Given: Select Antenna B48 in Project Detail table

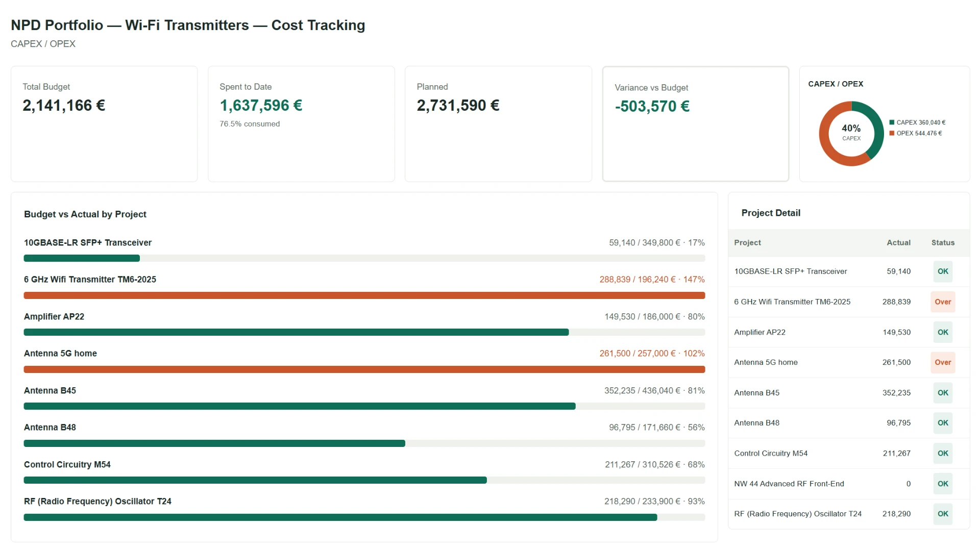Looking at the screenshot, I should tap(849, 423).
